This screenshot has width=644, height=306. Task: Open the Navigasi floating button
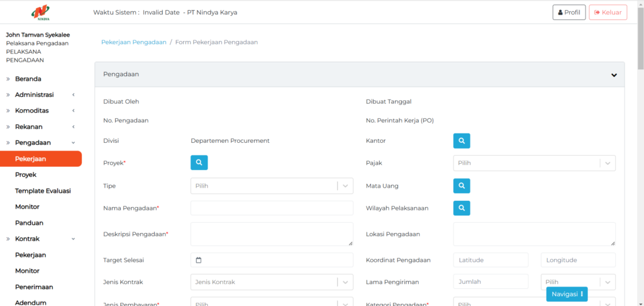567,294
